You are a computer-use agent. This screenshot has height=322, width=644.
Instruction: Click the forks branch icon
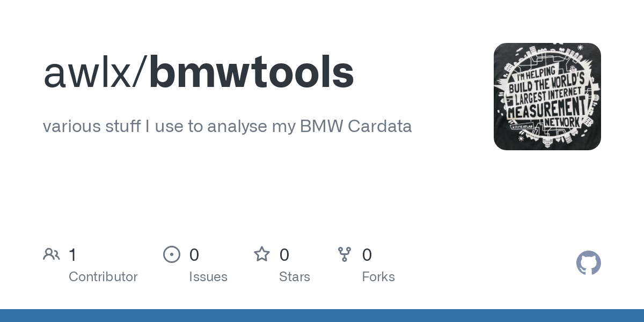tap(345, 254)
